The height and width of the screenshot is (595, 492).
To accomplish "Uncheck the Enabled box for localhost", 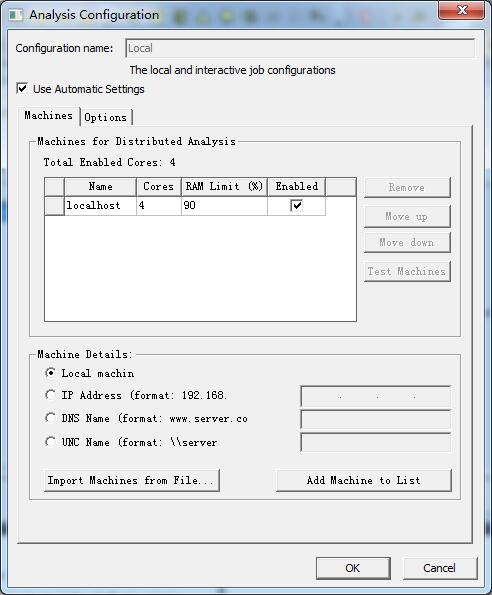I will pos(296,206).
